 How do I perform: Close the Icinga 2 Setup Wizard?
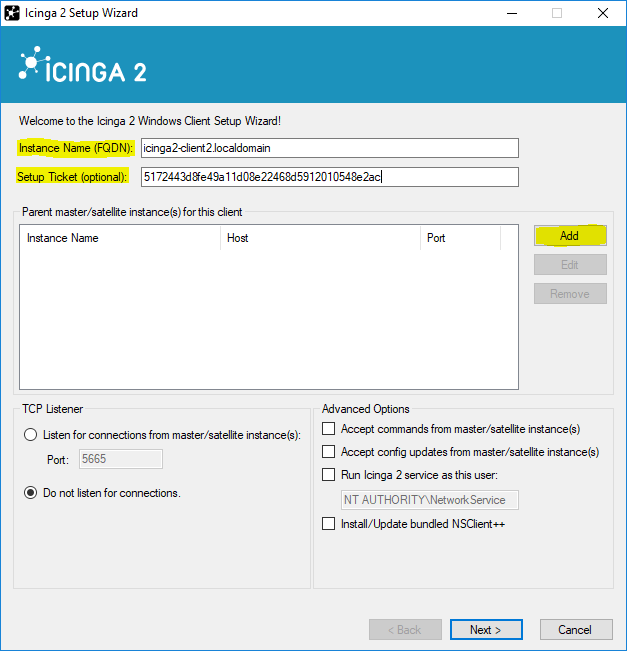coord(603,13)
